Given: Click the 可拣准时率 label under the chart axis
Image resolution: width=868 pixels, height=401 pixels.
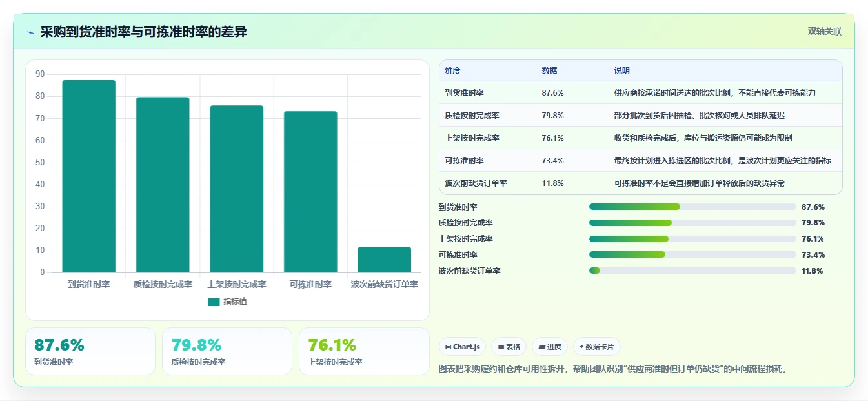Looking at the screenshot, I should click(310, 284).
